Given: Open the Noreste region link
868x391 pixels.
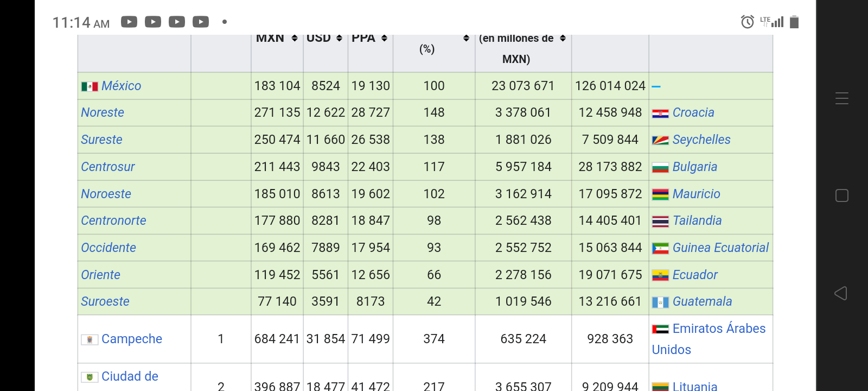Looking at the screenshot, I should point(103,112).
